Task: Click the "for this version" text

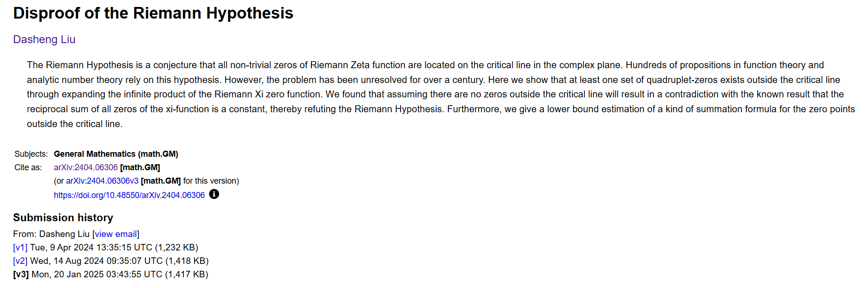Action: (211, 181)
